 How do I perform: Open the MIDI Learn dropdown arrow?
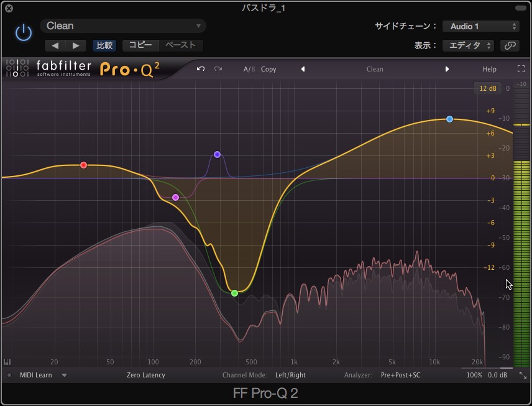[x=64, y=375]
